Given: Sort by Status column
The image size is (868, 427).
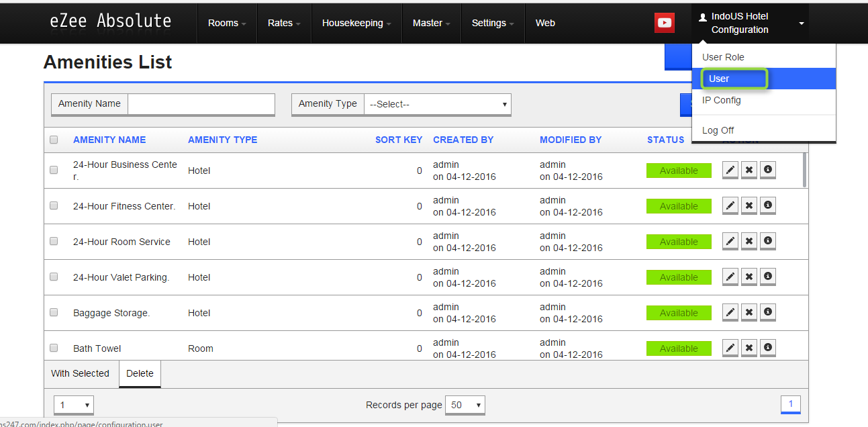Looking at the screenshot, I should 665,140.
